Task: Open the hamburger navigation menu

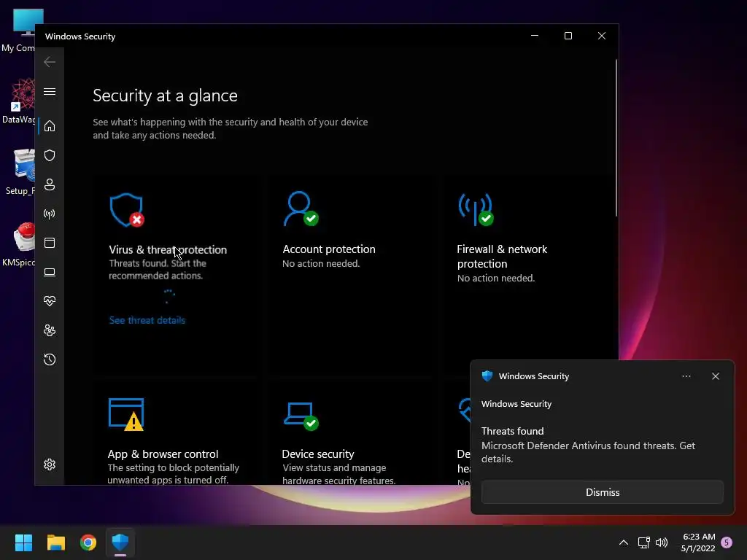Action: [x=50, y=91]
